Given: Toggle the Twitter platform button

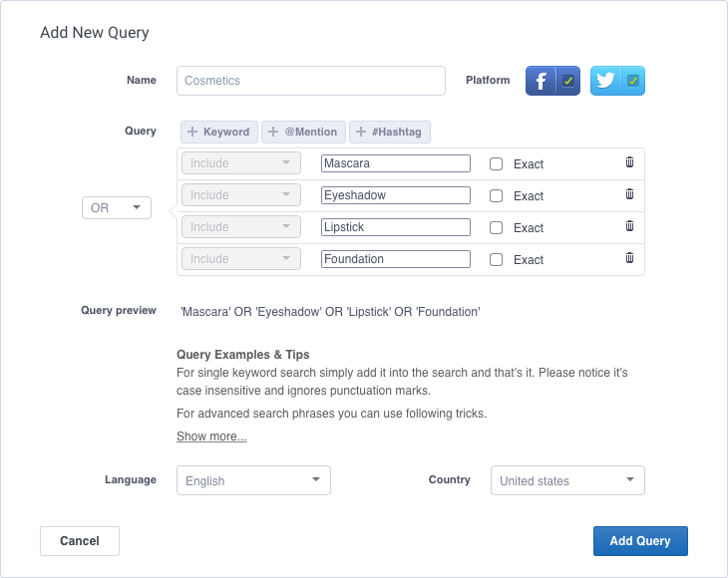Looking at the screenshot, I should pyautogui.click(x=617, y=81).
